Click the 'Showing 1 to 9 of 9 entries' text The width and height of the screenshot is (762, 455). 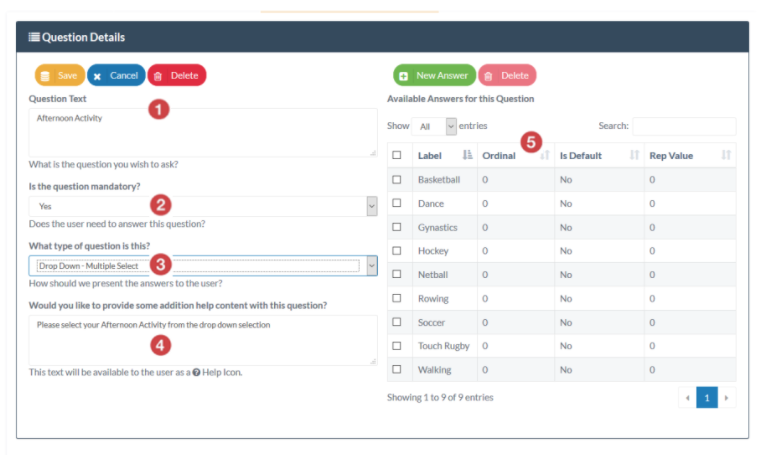click(x=440, y=397)
